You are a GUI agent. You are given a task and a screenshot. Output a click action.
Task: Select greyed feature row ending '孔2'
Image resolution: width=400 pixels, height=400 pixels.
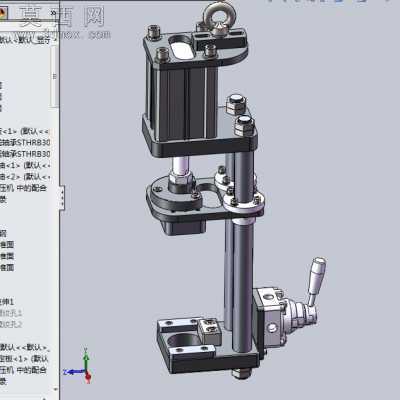11,324
